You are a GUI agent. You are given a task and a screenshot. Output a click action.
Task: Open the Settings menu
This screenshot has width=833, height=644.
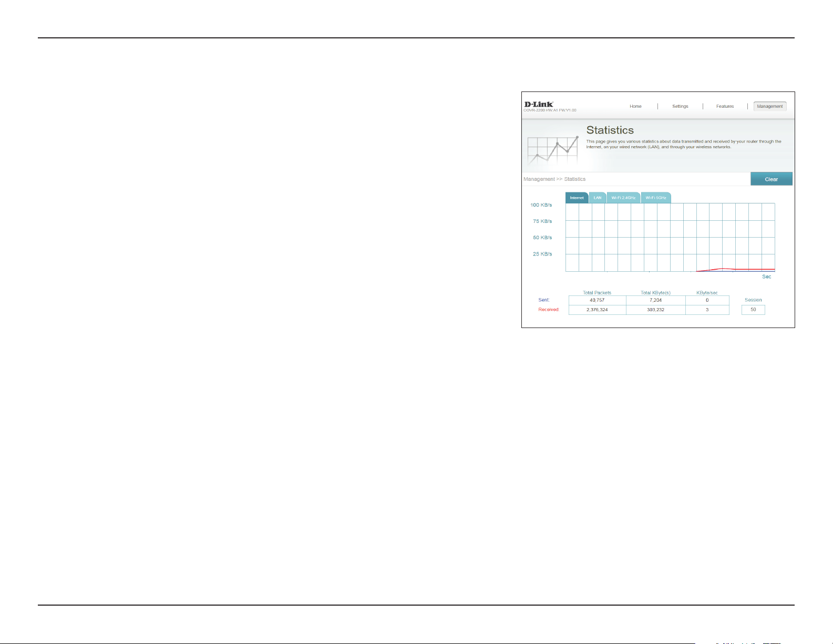(x=680, y=106)
